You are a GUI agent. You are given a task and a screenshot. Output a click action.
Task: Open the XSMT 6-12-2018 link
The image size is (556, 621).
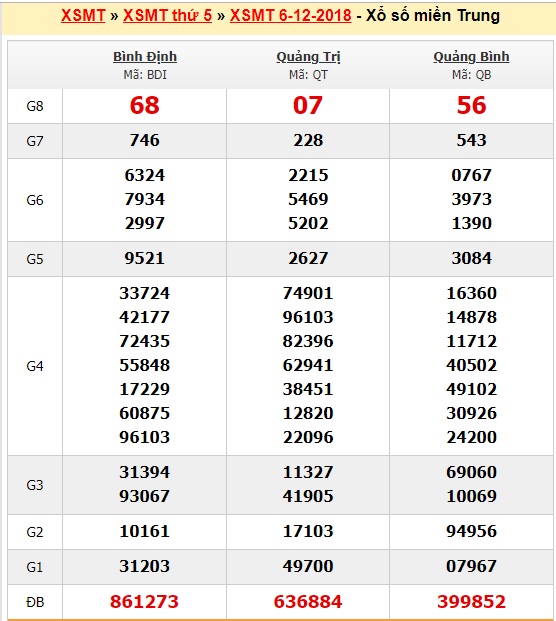(x=290, y=15)
